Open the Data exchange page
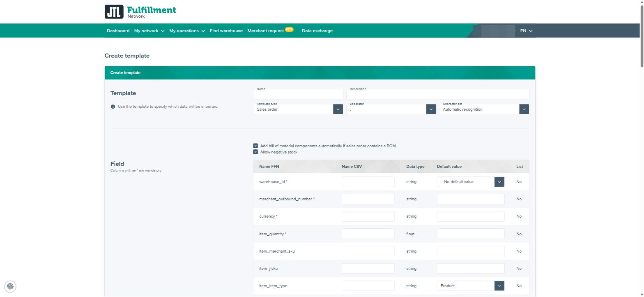 coord(317,31)
